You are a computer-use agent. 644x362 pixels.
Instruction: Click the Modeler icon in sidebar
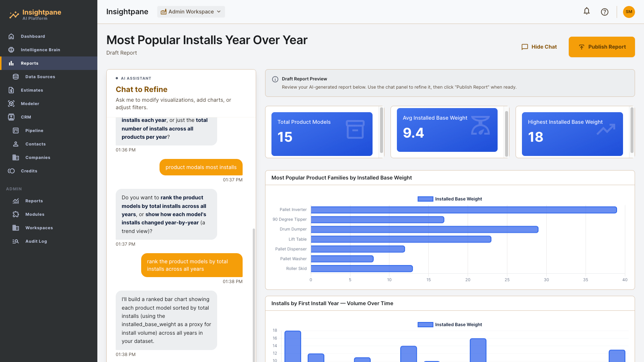[x=11, y=104]
